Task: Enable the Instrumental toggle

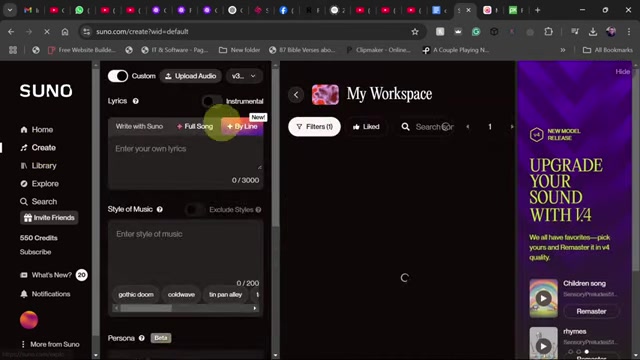Action: [211, 101]
